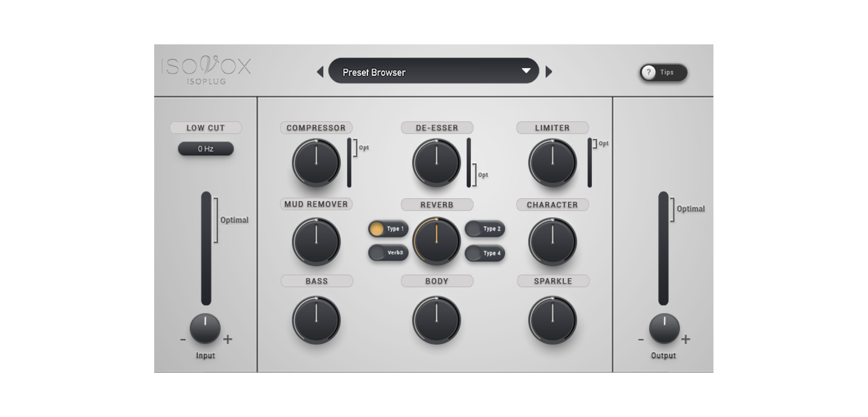This screenshot has height=417, width=868.
Task: Go to the next preset with the right arrow
Action: tap(548, 72)
